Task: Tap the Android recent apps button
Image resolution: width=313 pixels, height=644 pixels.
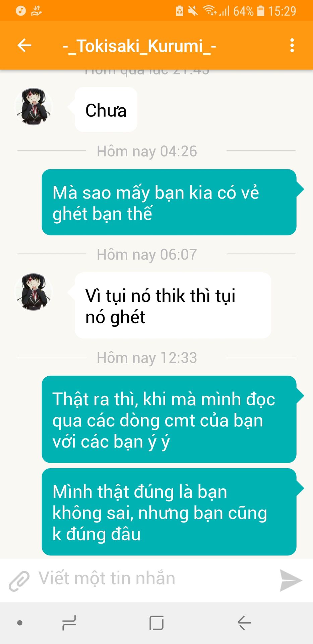Action: (69, 623)
